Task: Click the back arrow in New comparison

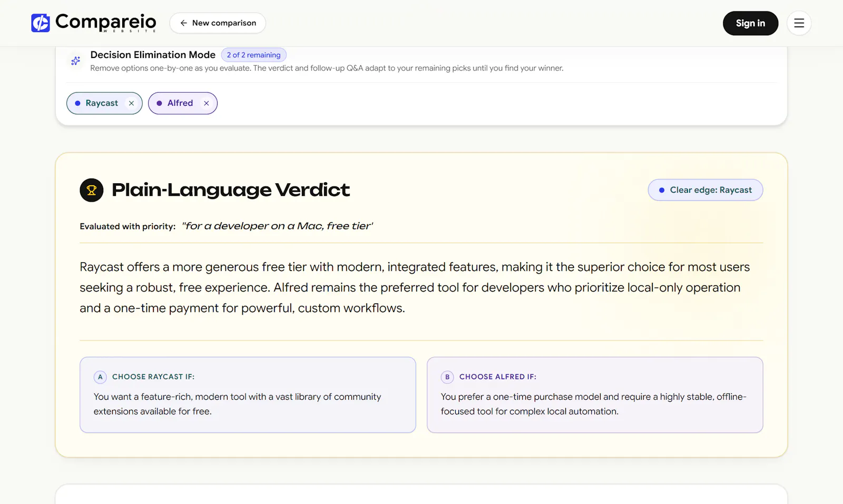Action: coord(183,23)
